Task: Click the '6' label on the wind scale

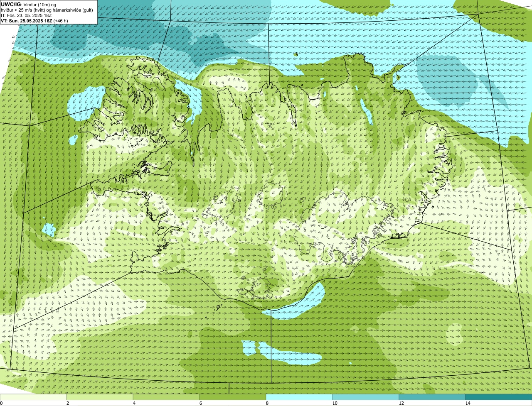Action: pos(200,403)
